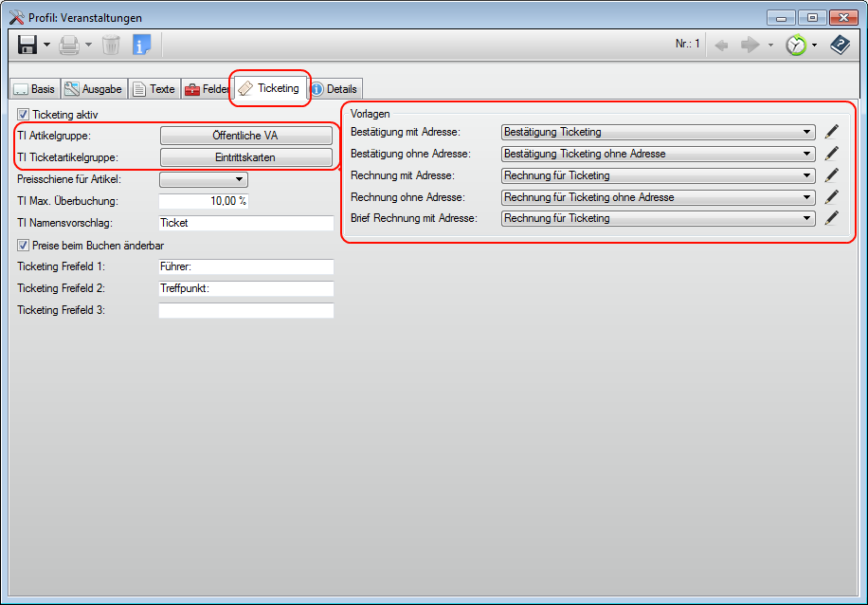Click inside the Ticketing Freifeld 3 field

(245, 309)
